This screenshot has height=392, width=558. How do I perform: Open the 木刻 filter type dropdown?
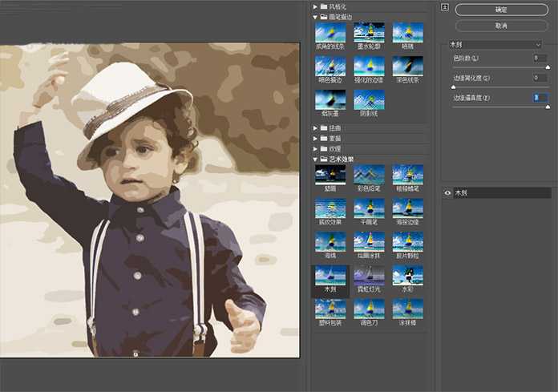(x=497, y=45)
